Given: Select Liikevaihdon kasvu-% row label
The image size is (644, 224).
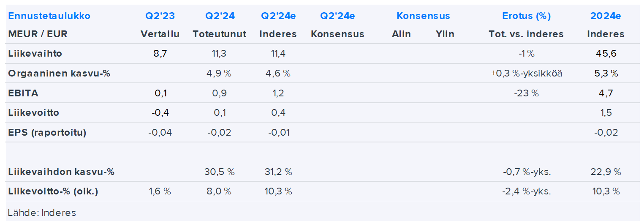Looking at the screenshot, I should [x=61, y=172].
